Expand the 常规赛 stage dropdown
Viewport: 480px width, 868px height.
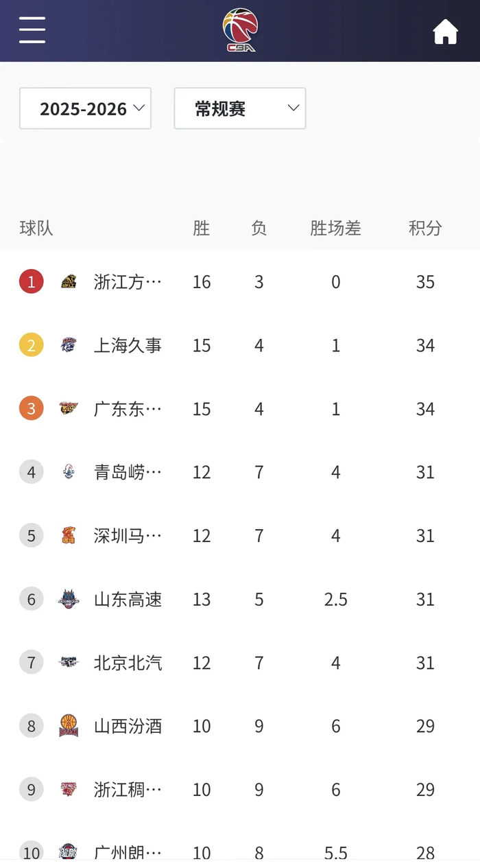click(x=240, y=108)
